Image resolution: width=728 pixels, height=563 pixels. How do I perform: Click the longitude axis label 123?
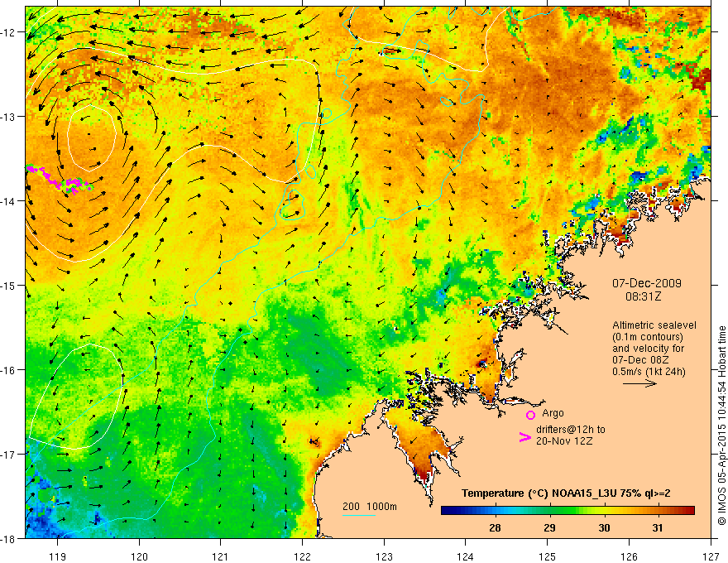coord(384,556)
